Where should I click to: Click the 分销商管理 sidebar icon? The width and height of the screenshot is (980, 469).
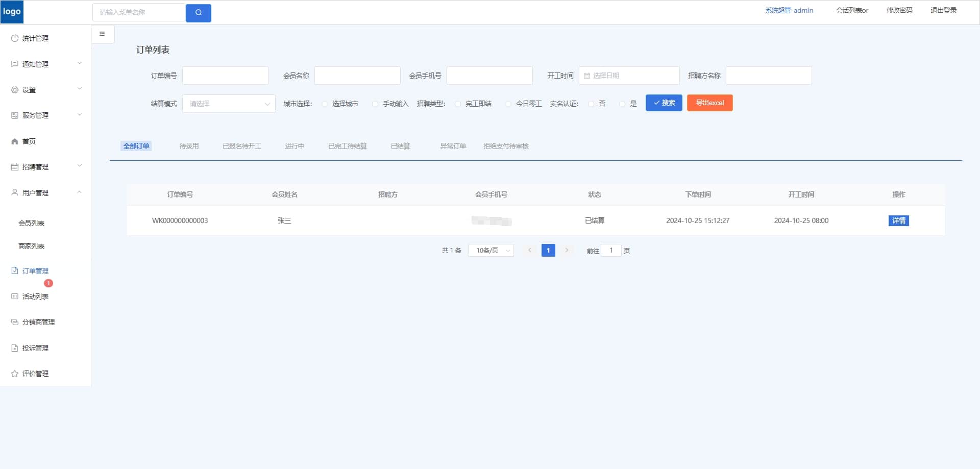pyautogui.click(x=15, y=322)
